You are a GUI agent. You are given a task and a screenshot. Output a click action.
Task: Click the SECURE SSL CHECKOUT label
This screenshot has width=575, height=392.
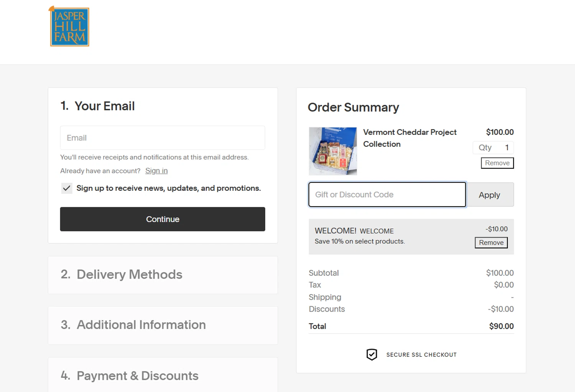point(421,355)
